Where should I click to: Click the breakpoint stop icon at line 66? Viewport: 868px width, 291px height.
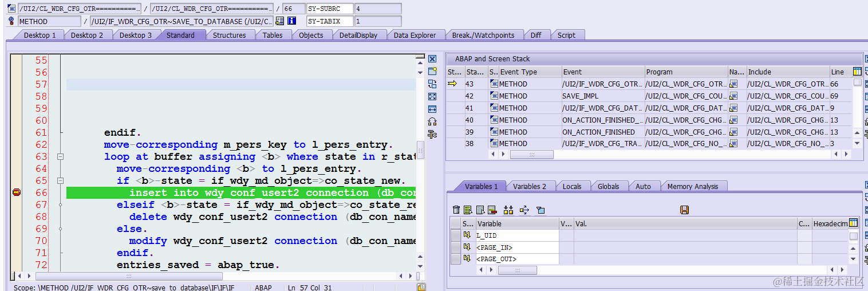point(17,193)
